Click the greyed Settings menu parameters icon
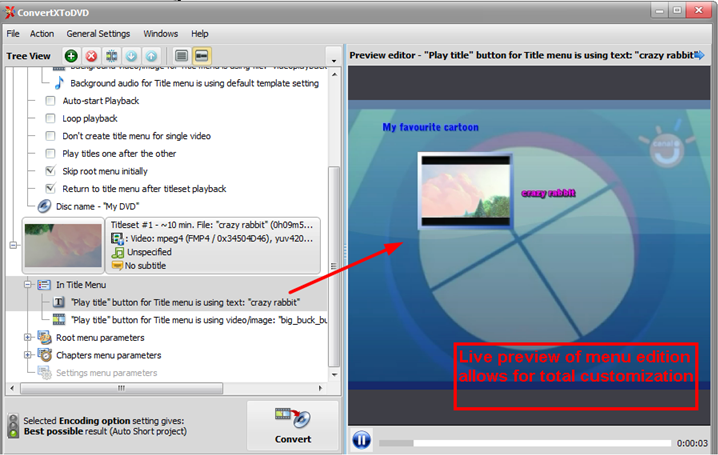Image resolution: width=718 pixels, height=455 pixels. pyautogui.click(x=44, y=373)
